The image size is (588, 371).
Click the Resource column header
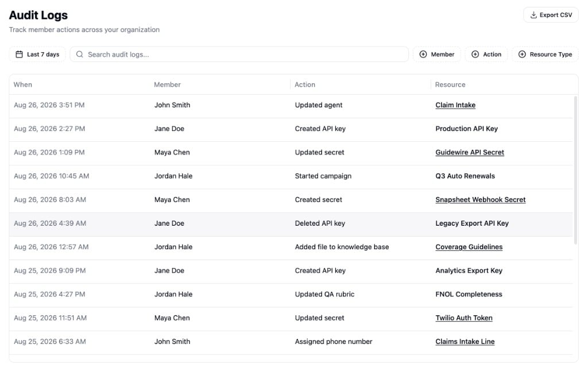click(x=450, y=85)
